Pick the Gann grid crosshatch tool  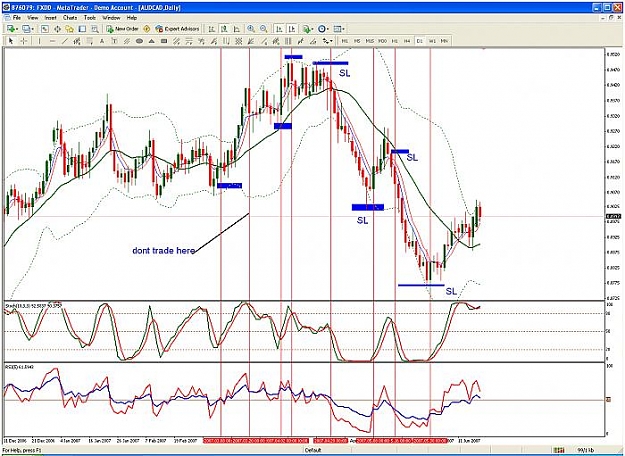coord(238,41)
